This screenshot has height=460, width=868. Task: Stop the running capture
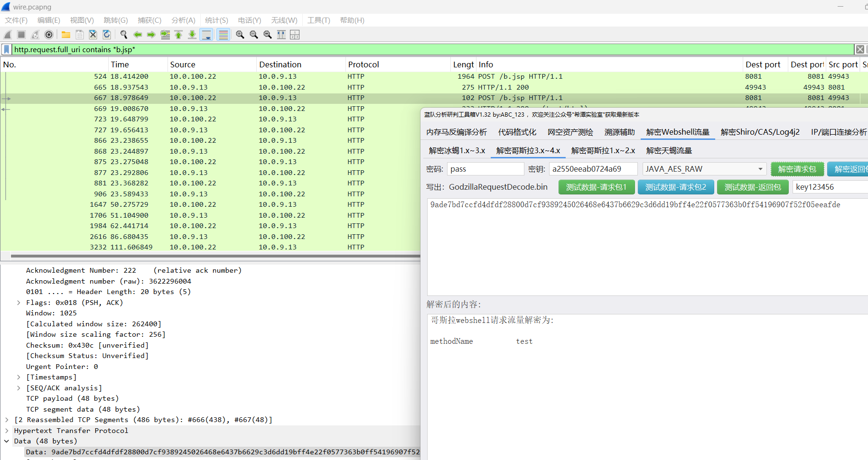[21, 35]
